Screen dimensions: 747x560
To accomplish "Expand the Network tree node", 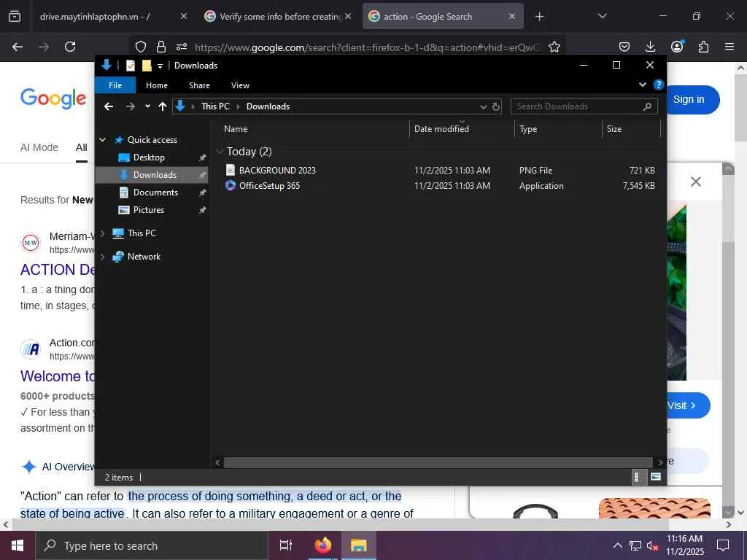I will pyautogui.click(x=102, y=257).
